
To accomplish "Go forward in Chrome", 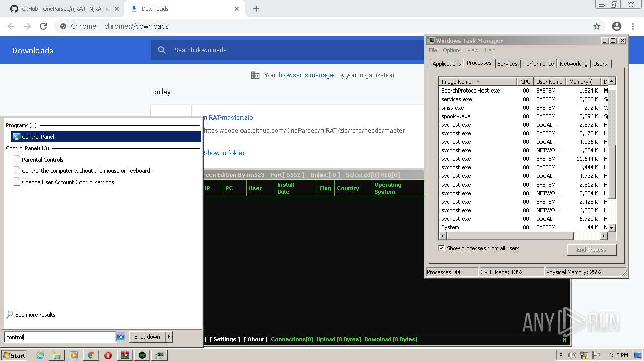I will click(27, 26).
